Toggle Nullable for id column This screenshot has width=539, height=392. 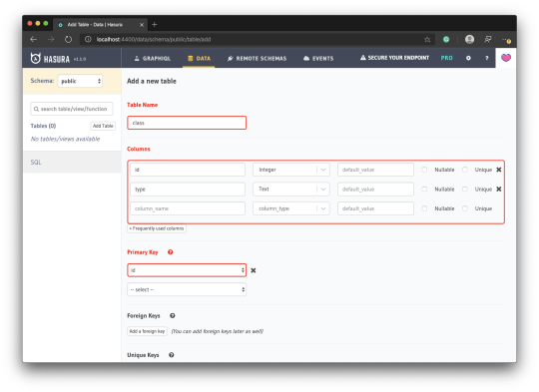pyautogui.click(x=424, y=170)
